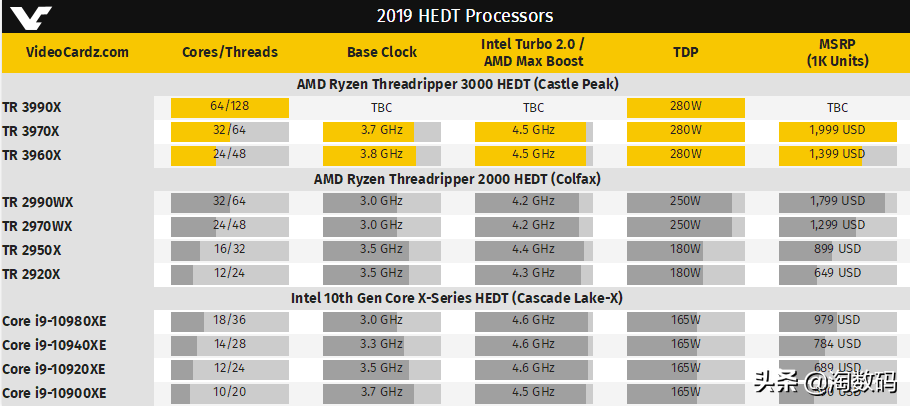This screenshot has width=910, height=406.
Task: Click TR 2990WX 3.0 GHz base clock
Action: click(x=382, y=203)
